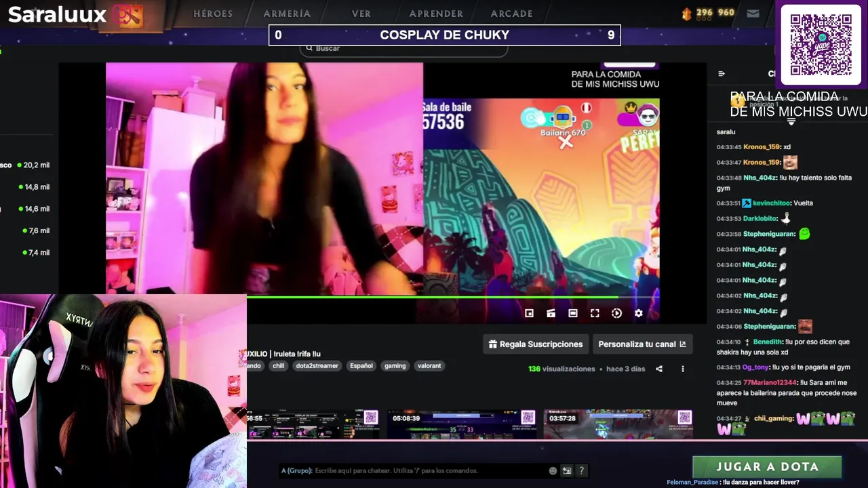The width and height of the screenshot is (868, 488).
Task: Click the stream title '!ruleta !rifa !lu'
Action: pos(296,354)
